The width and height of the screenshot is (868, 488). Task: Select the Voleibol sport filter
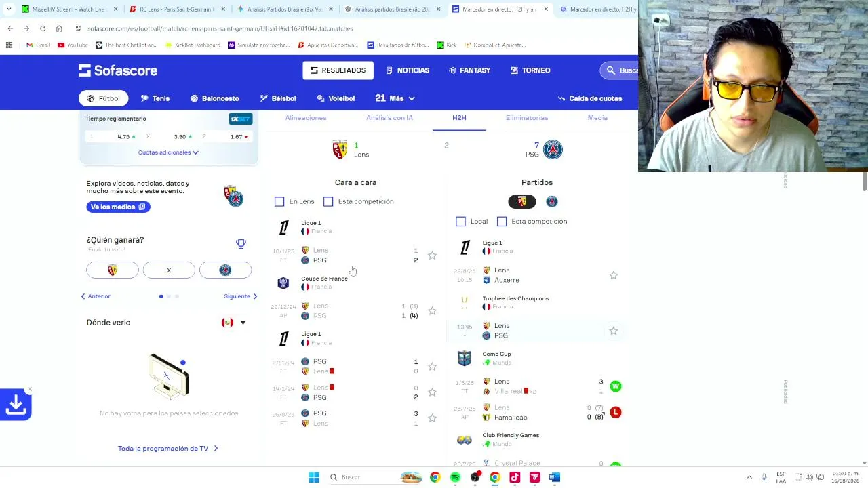click(x=335, y=98)
